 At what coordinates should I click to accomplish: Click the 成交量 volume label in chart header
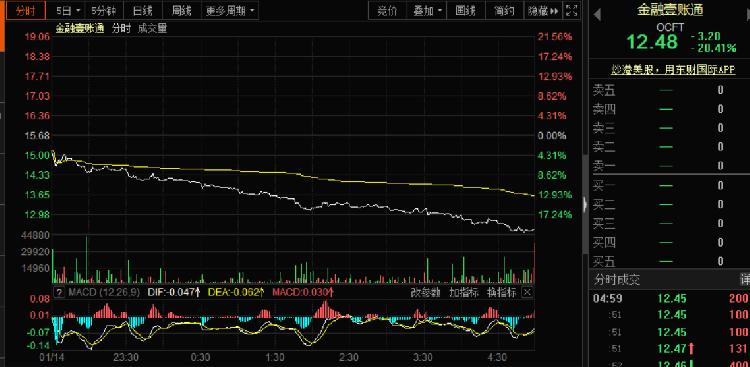[x=152, y=28]
